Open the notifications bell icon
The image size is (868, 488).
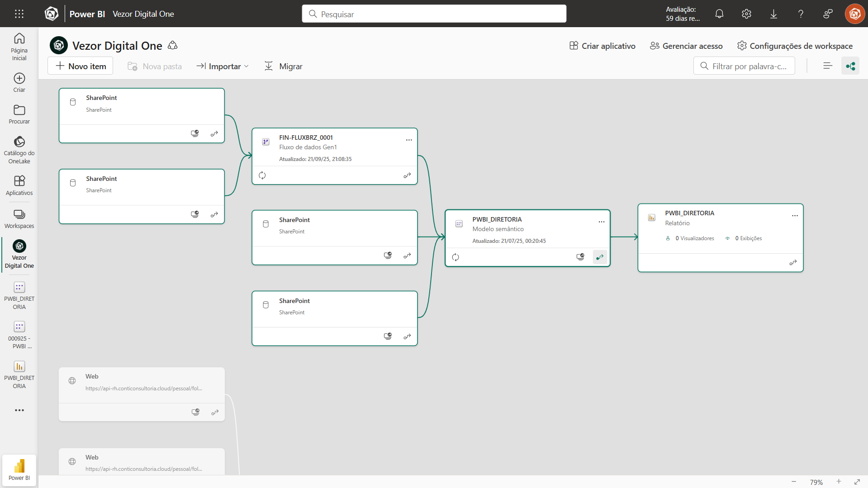click(719, 14)
